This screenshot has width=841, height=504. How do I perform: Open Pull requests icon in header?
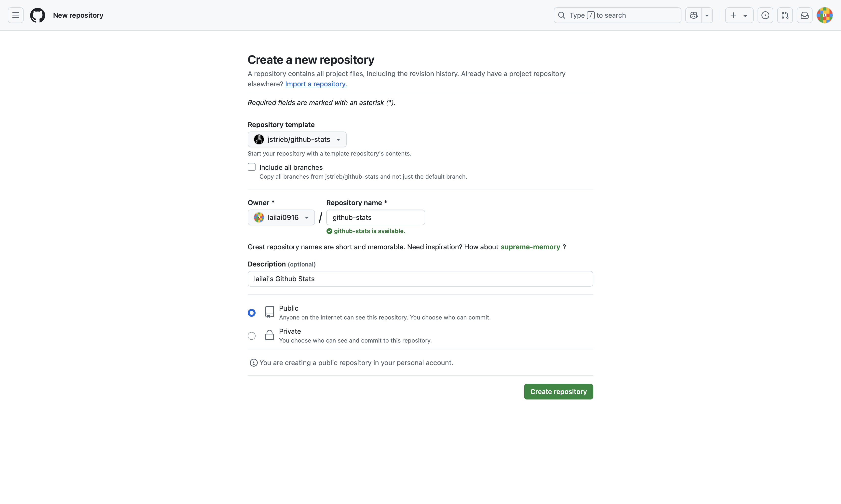click(785, 15)
